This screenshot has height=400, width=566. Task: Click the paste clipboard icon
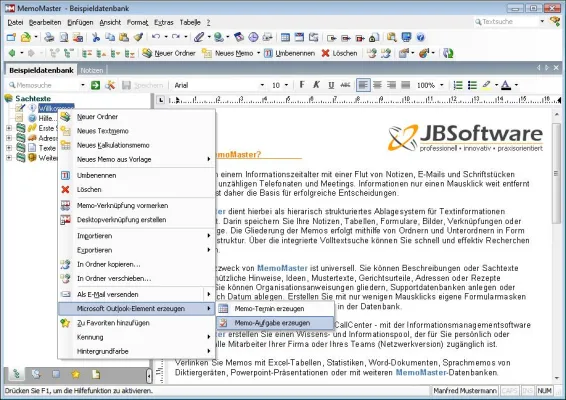(x=124, y=37)
